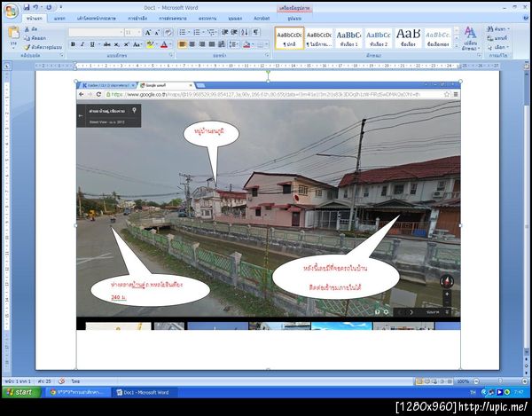This screenshot has width=532, height=416.
Task: Open font name combo box
Action: pyautogui.click(x=96, y=33)
